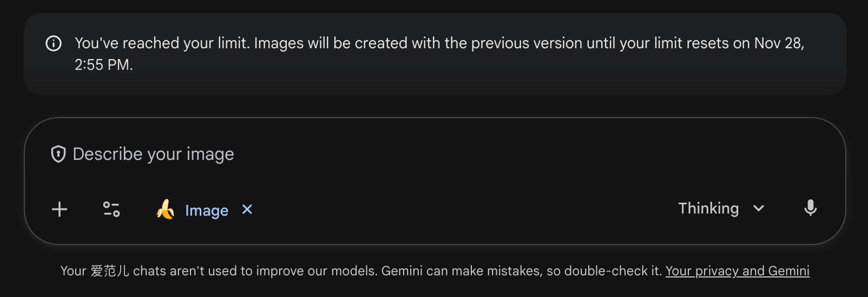Viewport: 868px width, 297px height.
Task: Click the shield icon beside the prompt placeholder
Action: 58,154
